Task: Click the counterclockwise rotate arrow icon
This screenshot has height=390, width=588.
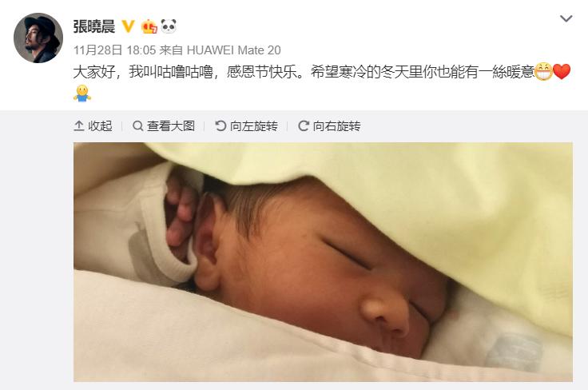Action: (220, 126)
